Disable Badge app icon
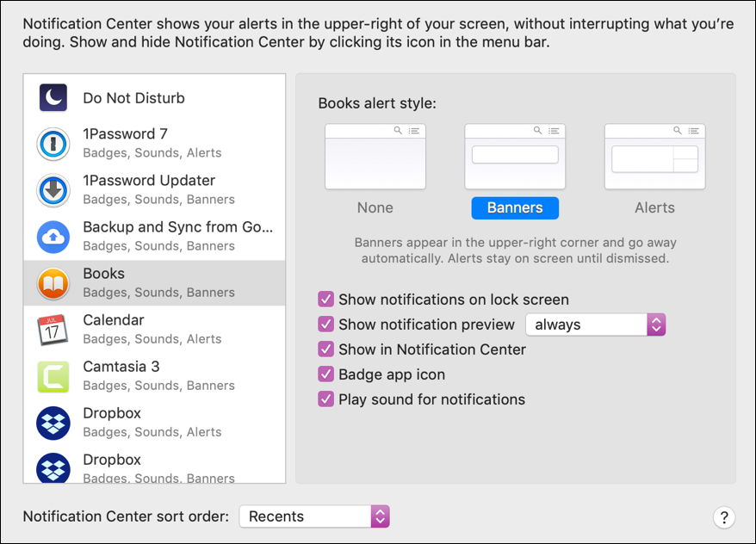Image resolution: width=756 pixels, height=544 pixels. coord(325,374)
